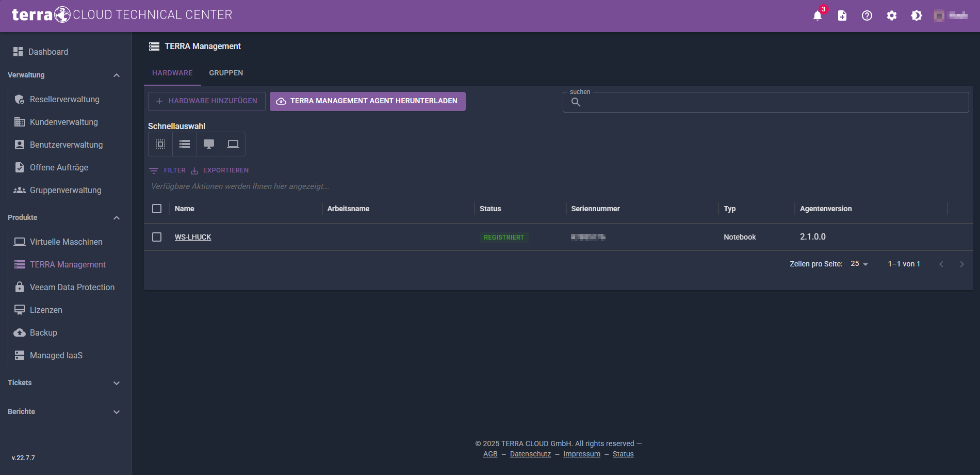Filter by server quick-select icon
The width and height of the screenshot is (980, 475).
(x=185, y=144)
